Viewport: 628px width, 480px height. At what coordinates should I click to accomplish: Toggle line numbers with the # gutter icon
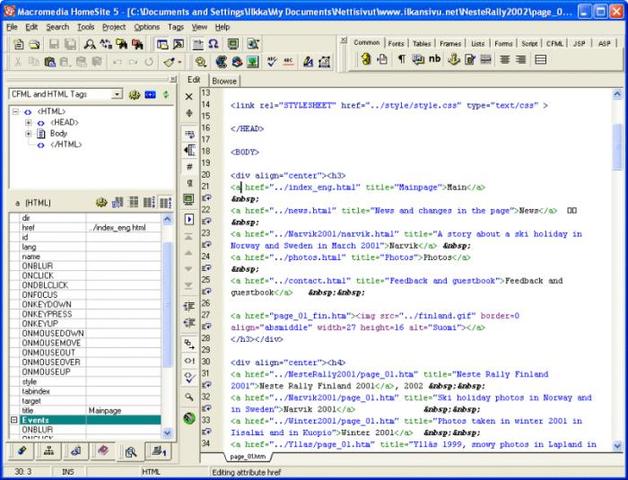[189, 167]
